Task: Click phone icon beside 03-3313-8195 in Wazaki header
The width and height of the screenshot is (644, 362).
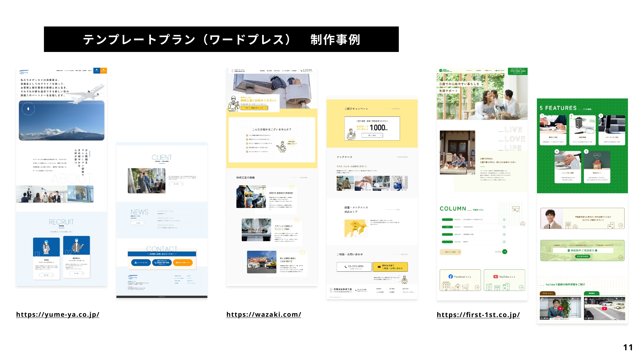Action: [301, 70]
